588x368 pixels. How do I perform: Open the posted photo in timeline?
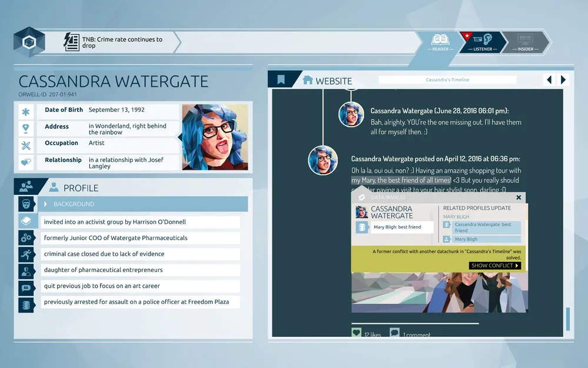pyautogui.click(x=439, y=293)
